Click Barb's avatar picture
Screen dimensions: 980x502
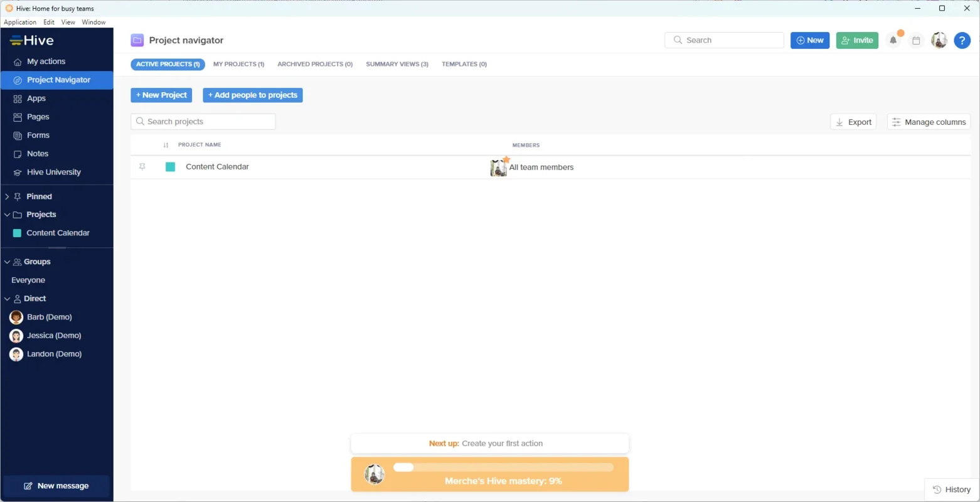pos(16,317)
